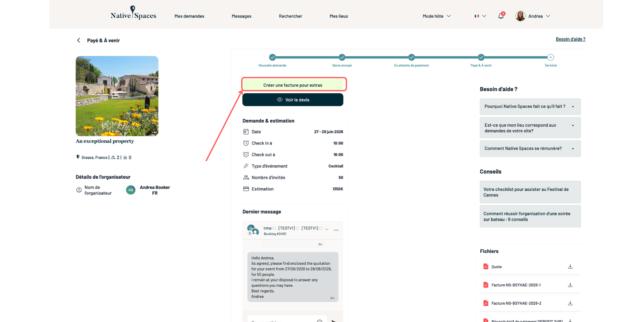Viewport: 644px width, 322px height.
Task: Click the Voir le devis button
Action: [293, 100]
